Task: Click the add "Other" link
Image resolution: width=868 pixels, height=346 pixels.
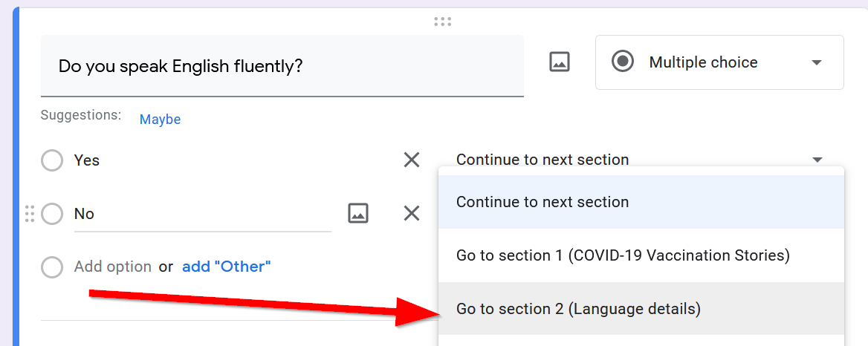Action: pyautogui.click(x=227, y=267)
